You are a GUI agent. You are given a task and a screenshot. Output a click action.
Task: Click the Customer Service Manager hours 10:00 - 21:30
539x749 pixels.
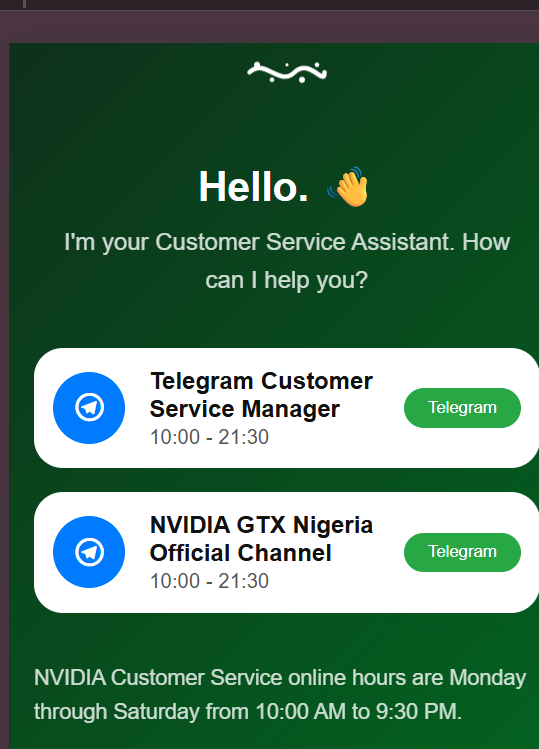coord(209,437)
